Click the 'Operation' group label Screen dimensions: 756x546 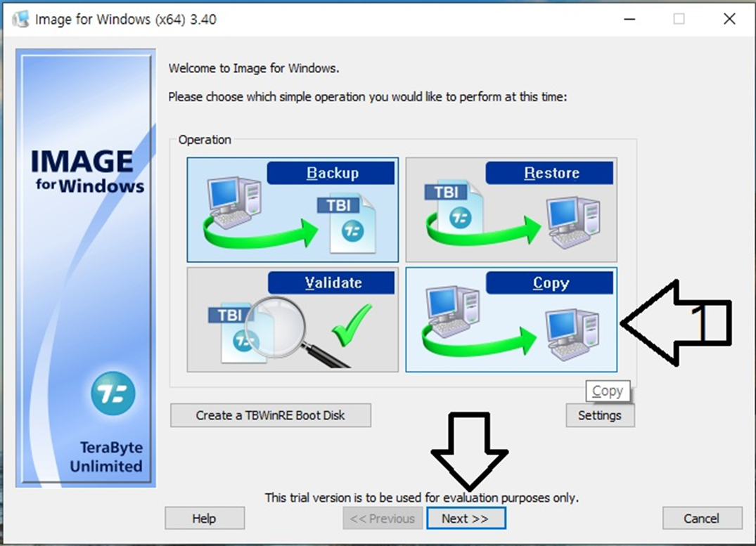tap(205, 140)
